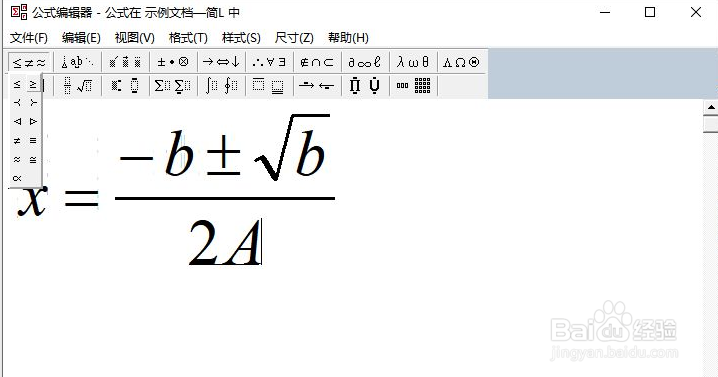Open the 样式(S) menu
Screen dimensions: 718x377
[x=241, y=38]
